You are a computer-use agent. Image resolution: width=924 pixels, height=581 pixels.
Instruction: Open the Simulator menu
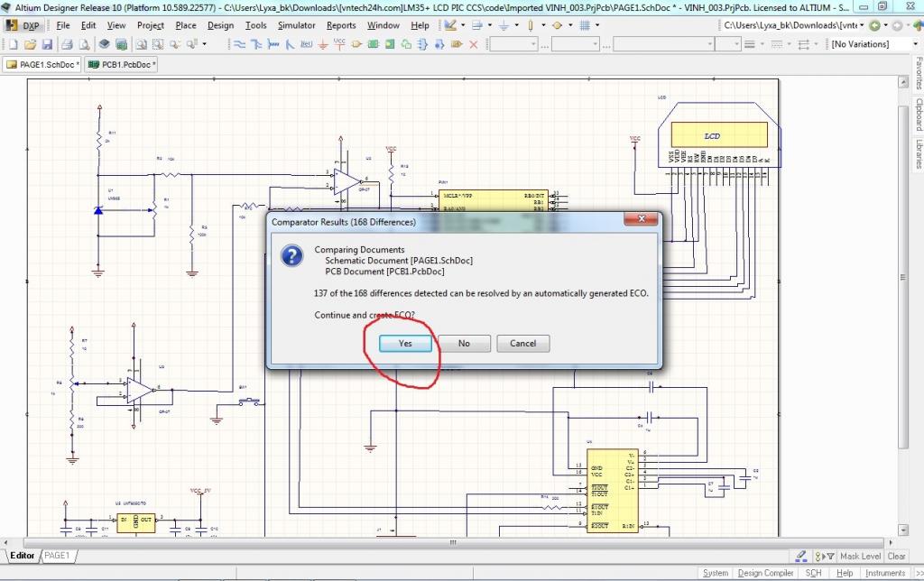click(296, 25)
